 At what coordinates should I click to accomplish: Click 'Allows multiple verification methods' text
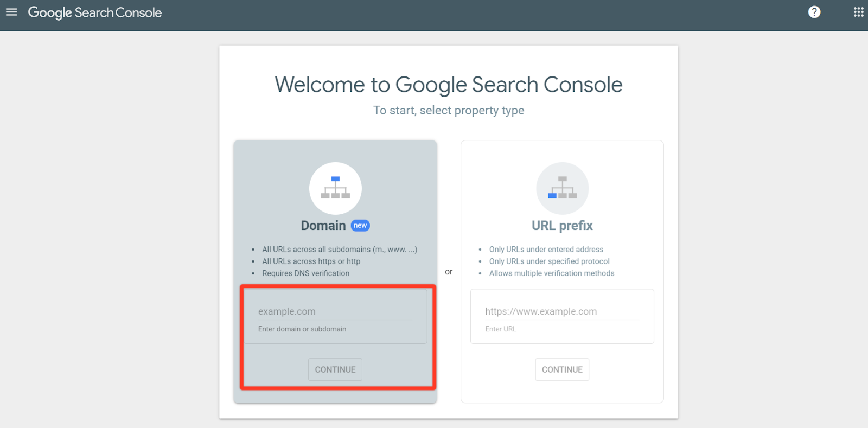pos(552,273)
